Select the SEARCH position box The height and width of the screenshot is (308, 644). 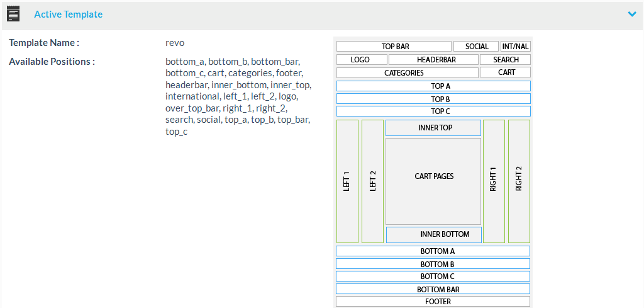coord(506,60)
